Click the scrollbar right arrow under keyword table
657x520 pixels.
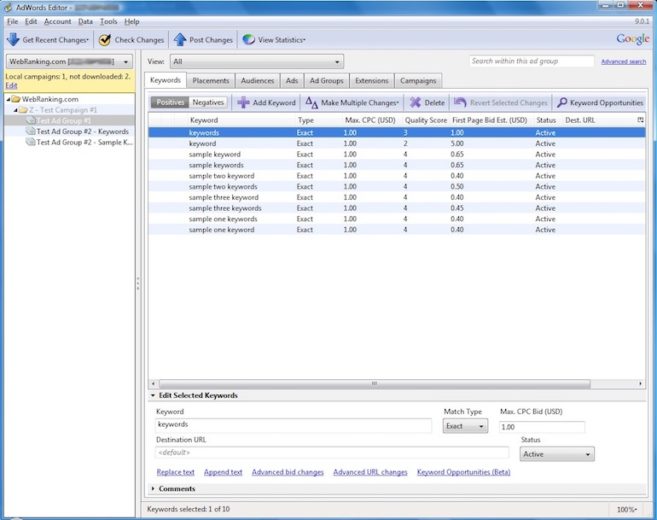pos(640,383)
